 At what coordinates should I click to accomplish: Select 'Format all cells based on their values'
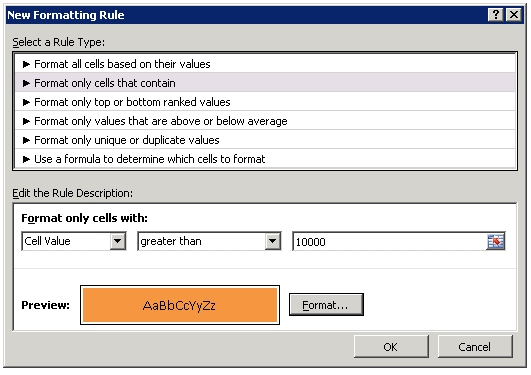[265, 64]
